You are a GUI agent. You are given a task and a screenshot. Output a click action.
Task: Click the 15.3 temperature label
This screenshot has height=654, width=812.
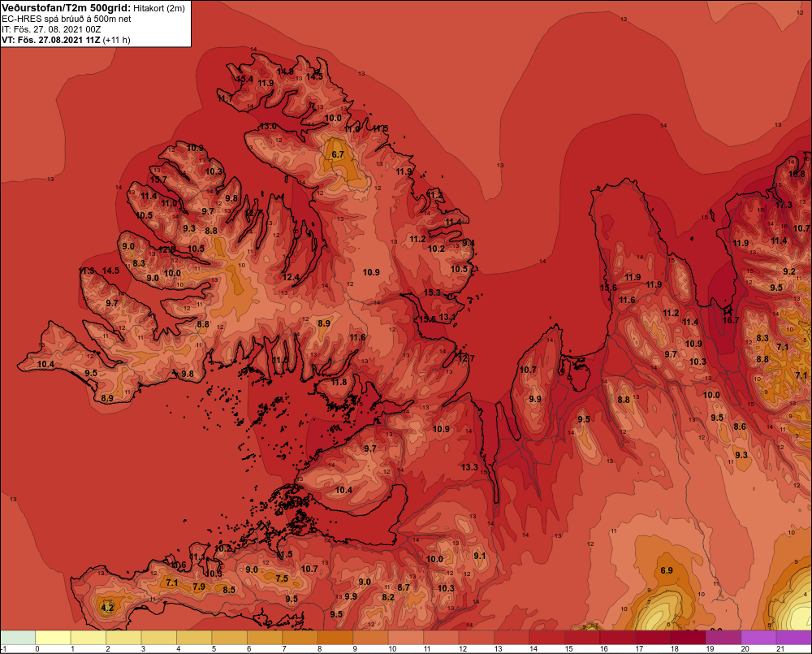[x=432, y=292]
